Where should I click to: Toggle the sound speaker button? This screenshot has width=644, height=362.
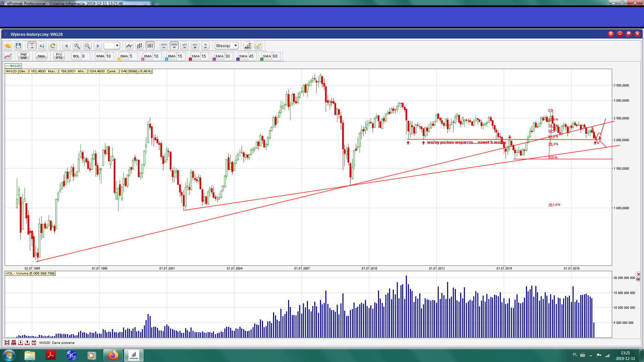click(x=42, y=46)
